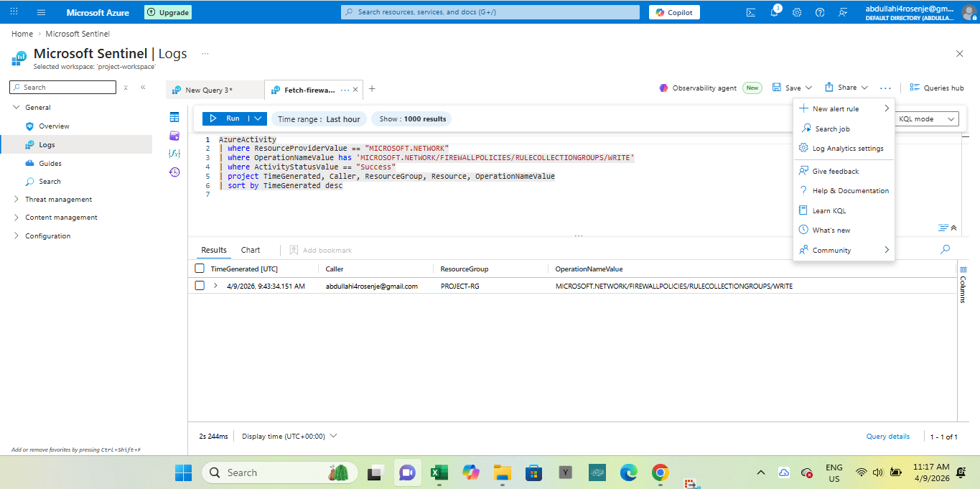Expand the result row details arrow

(x=215, y=286)
